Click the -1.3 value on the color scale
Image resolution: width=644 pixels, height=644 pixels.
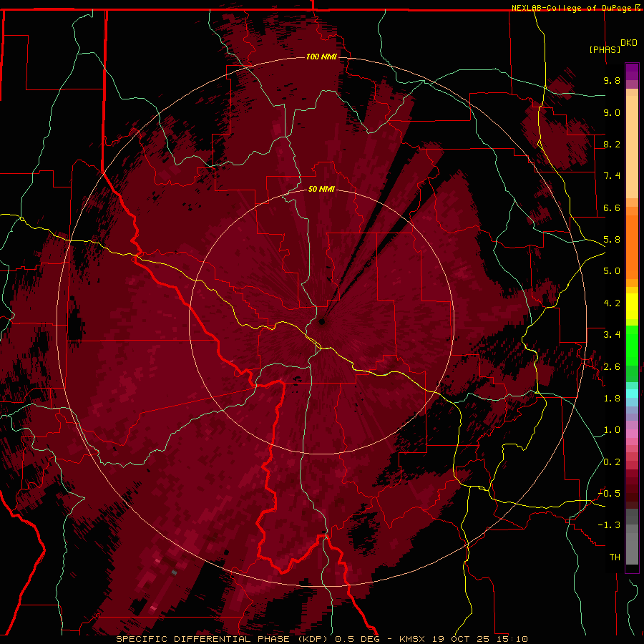tap(609, 525)
